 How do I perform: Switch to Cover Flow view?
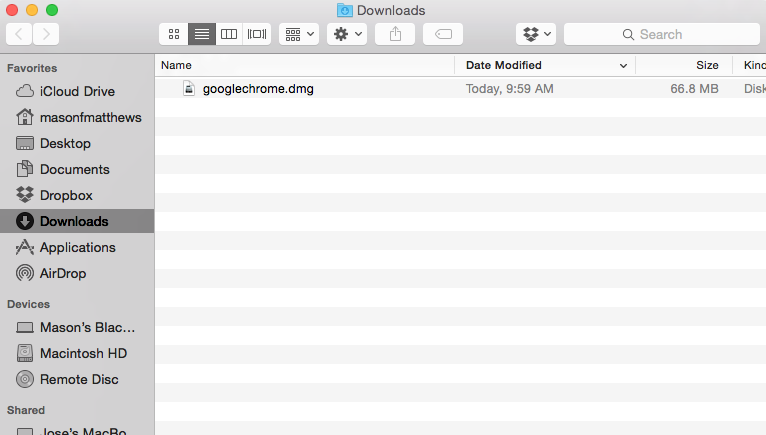click(x=257, y=34)
